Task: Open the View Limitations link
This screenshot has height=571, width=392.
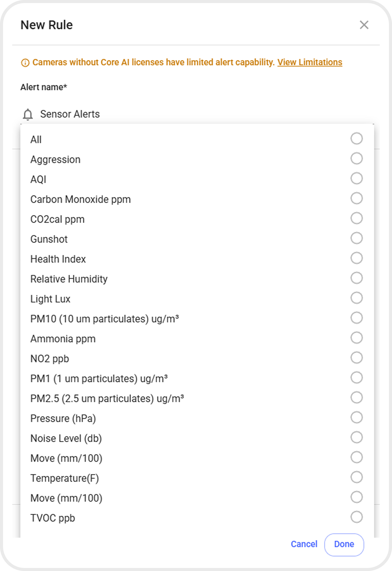Action: click(310, 62)
